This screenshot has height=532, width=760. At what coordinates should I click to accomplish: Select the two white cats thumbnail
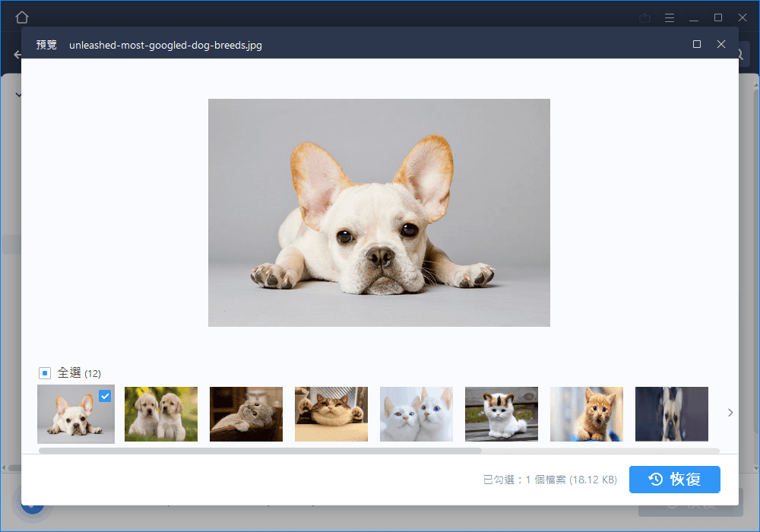tap(416, 414)
